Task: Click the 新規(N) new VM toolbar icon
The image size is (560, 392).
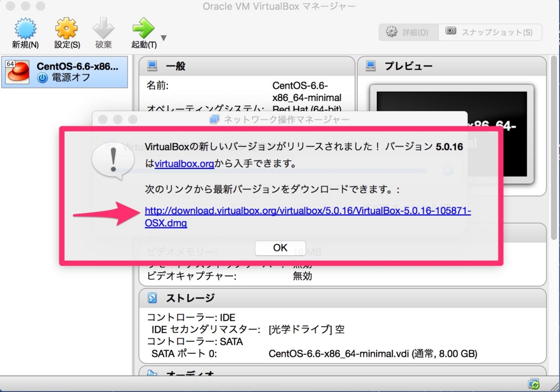Action: (x=25, y=28)
